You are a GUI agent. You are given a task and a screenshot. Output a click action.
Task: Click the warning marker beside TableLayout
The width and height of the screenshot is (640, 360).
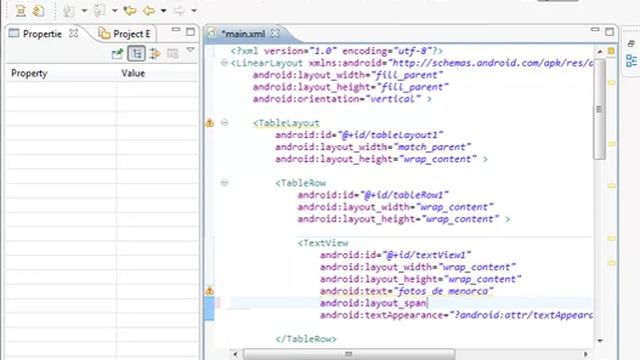pyautogui.click(x=210, y=122)
